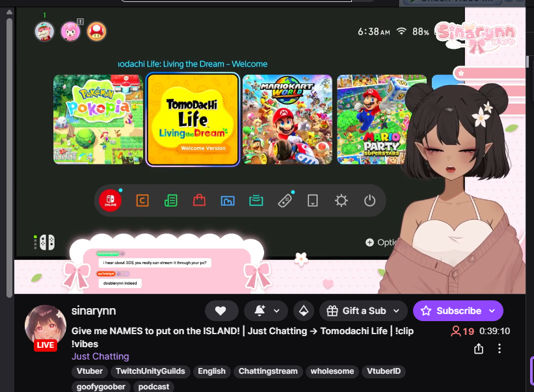Select the podcast tag
Image resolution: width=534 pixels, height=392 pixels.
point(154,387)
